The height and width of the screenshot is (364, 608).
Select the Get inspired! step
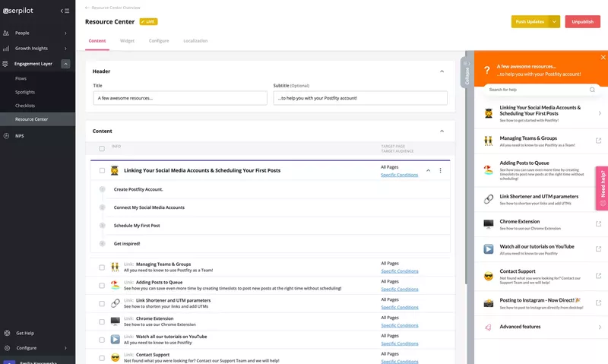pos(127,244)
